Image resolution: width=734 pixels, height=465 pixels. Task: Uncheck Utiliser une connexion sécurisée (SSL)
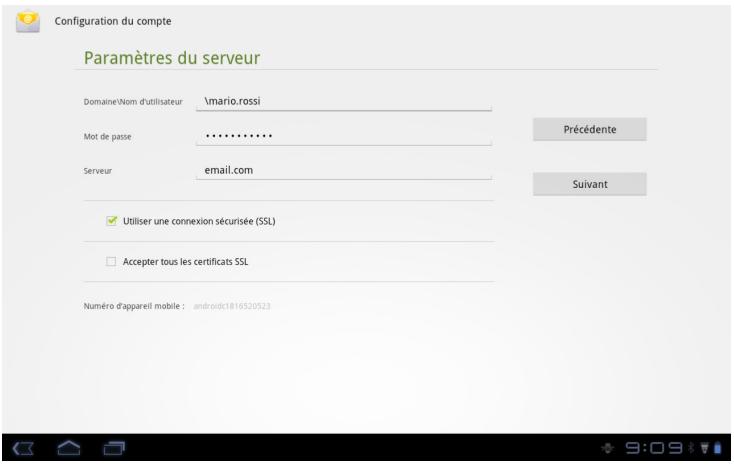111,221
